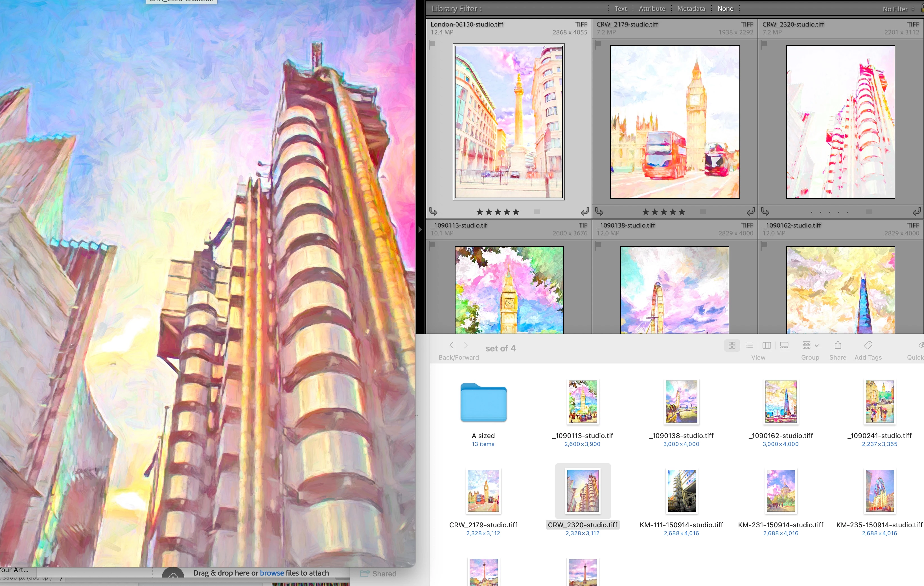The width and height of the screenshot is (924, 586).
Task: Set color label on CRW_2179-studio.tiff
Action: tap(703, 212)
